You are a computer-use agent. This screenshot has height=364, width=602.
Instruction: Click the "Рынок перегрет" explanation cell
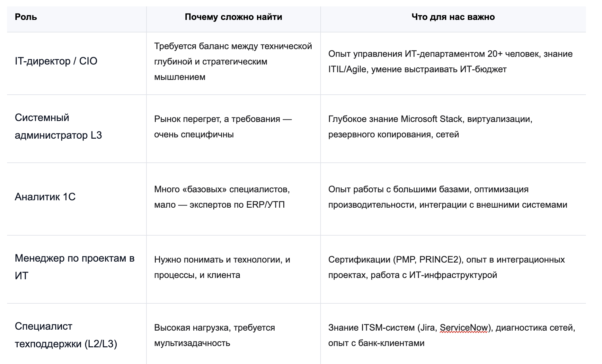point(223,127)
